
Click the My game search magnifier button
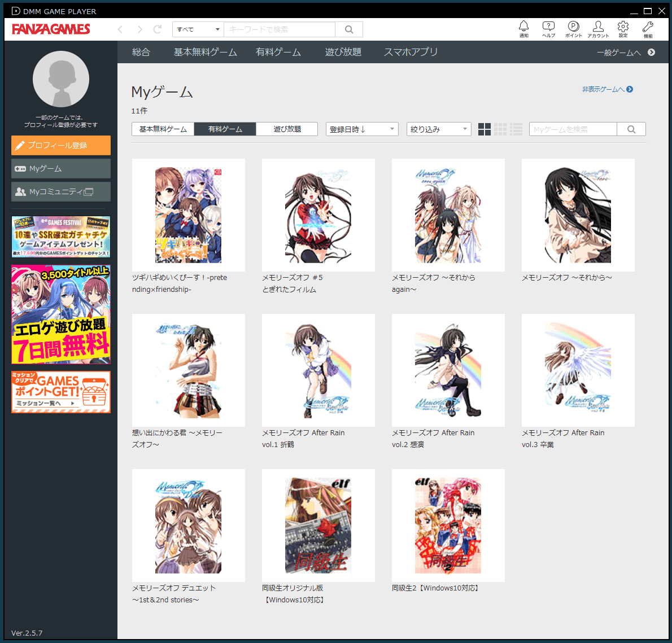point(631,129)
